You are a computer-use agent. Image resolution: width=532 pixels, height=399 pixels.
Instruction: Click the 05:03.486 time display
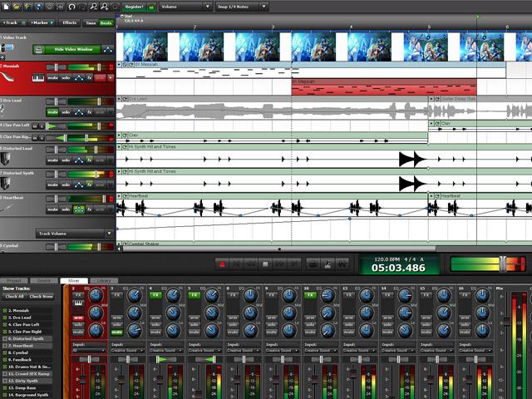click(x=397, y=268)
